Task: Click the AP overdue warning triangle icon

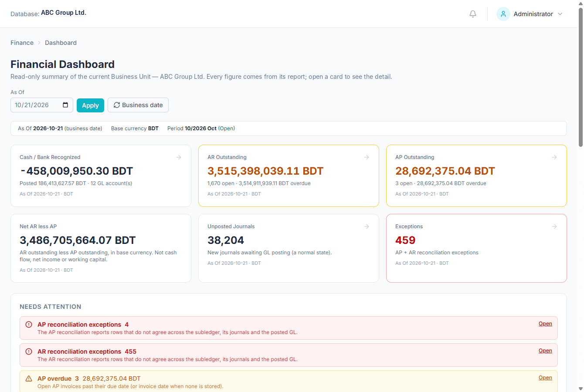Action: [29, 378]
